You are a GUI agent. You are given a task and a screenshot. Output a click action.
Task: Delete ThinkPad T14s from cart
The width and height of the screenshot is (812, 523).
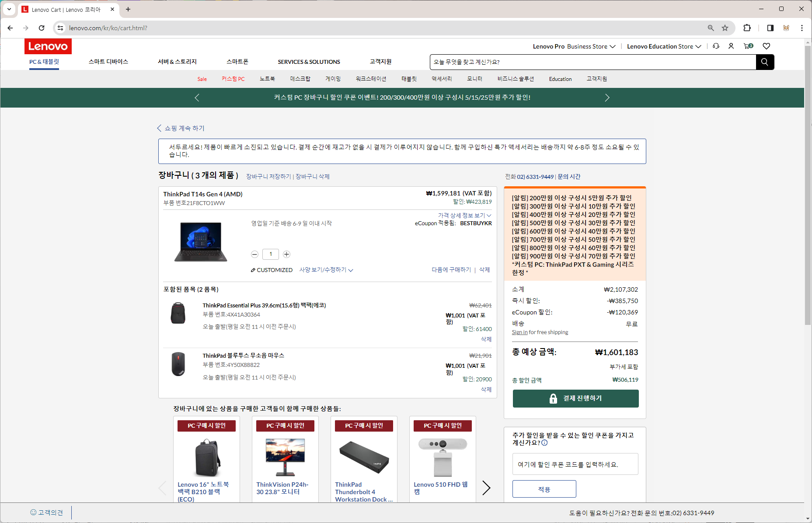484,270
